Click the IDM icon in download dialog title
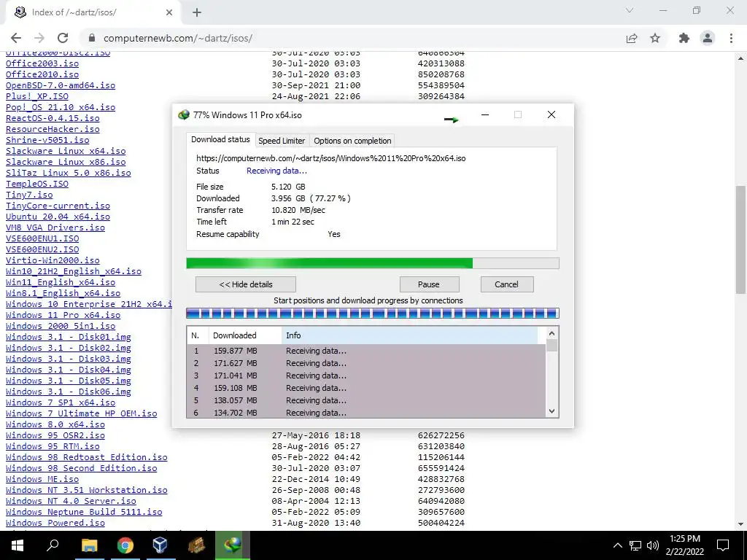The image size is (747, 560). coord(183,114)
